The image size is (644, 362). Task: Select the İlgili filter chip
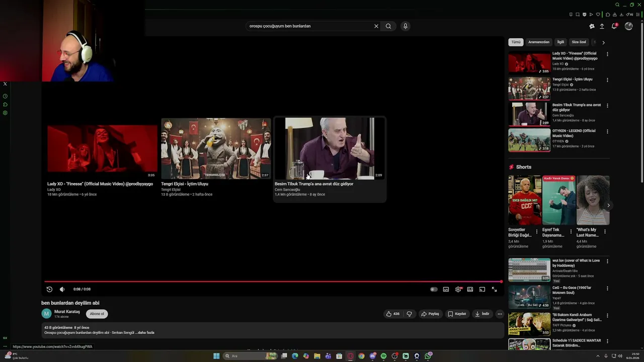point(560,42)
